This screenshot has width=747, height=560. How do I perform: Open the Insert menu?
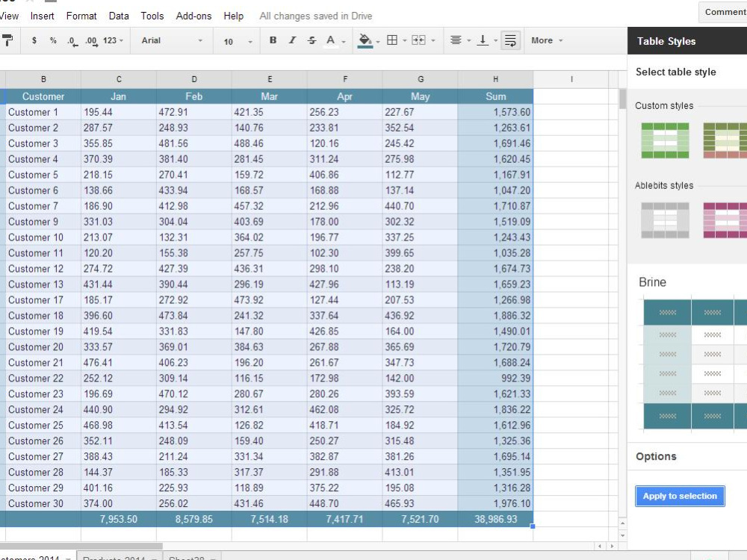tap(42, 16)
